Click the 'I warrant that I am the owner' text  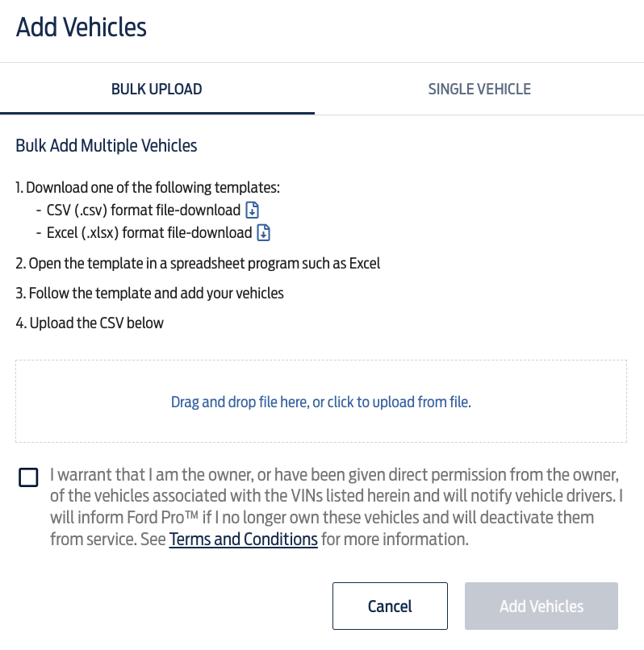pos(152,475)
